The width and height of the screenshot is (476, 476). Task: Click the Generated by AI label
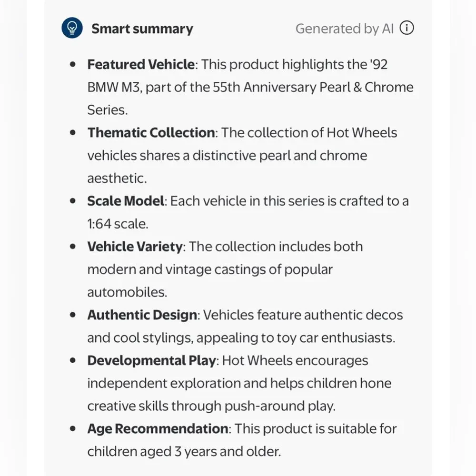pyautogui.click(x=345, y=29)
